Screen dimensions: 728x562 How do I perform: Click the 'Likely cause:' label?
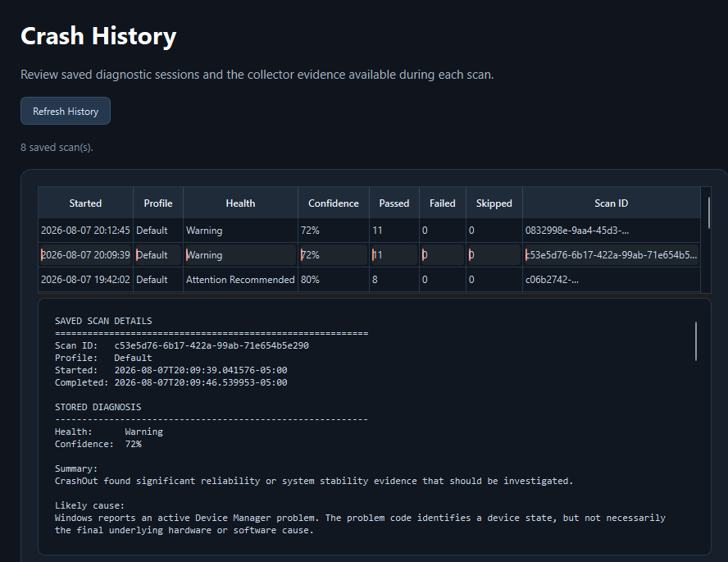coord(89,505)
